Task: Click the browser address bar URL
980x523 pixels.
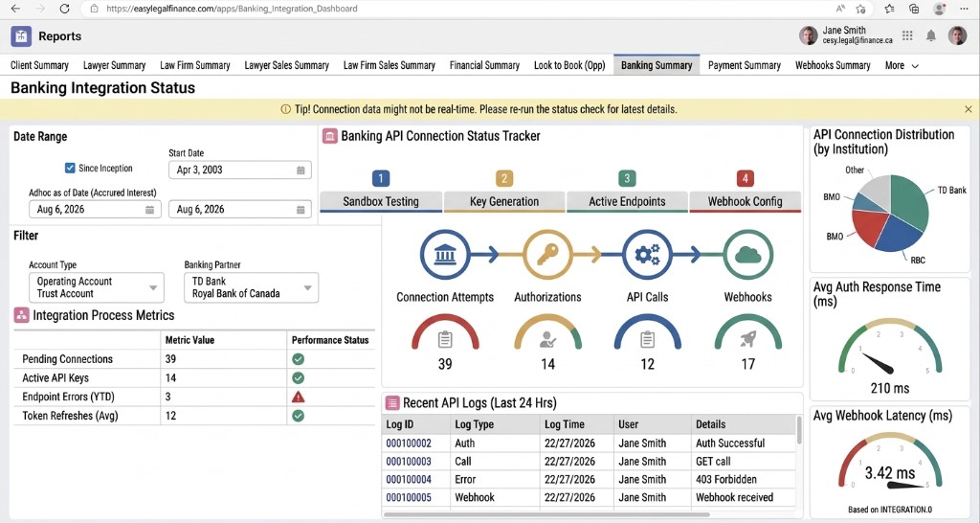Action: [232, 9]
